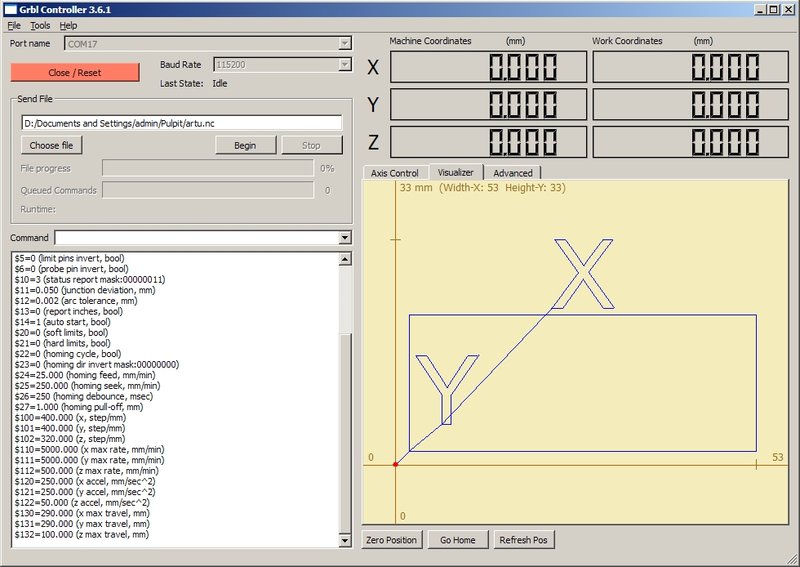Click the '$12=0.002 (arc tolerance, mm)' line

76,301
